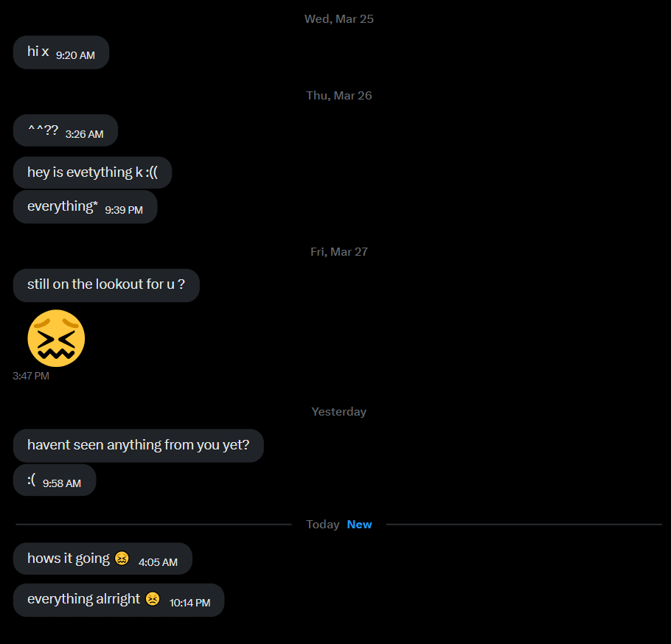671x644 pixels.
Task: Click the 'Yesterday' date separator
Action: tap(339, 411)
